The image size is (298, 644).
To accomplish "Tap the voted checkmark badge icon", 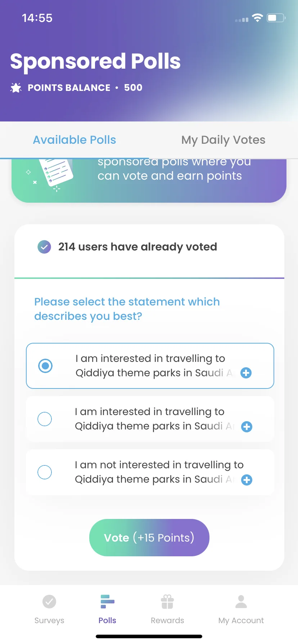I will [x=44, y=247].
